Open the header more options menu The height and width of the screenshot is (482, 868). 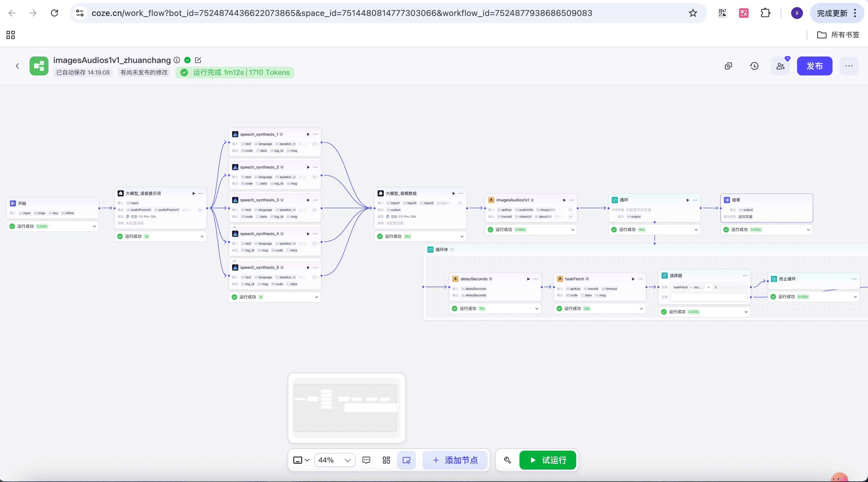(x=849, y=66)
